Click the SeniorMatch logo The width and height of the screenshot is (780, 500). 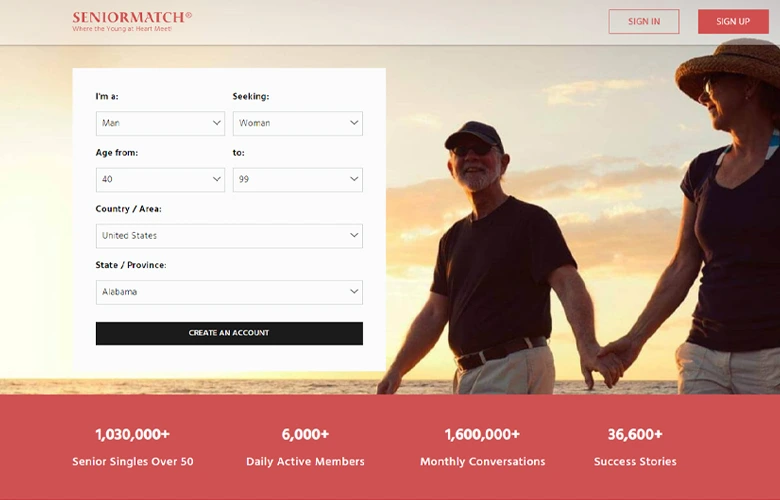[132, 21]
